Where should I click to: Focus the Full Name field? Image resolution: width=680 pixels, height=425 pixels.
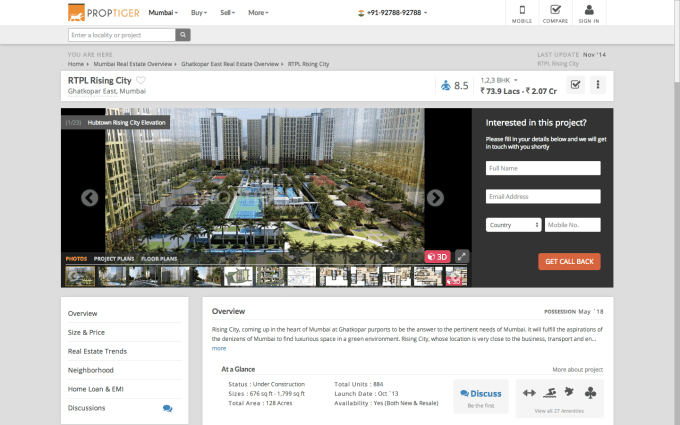click(x=543, y=168)
